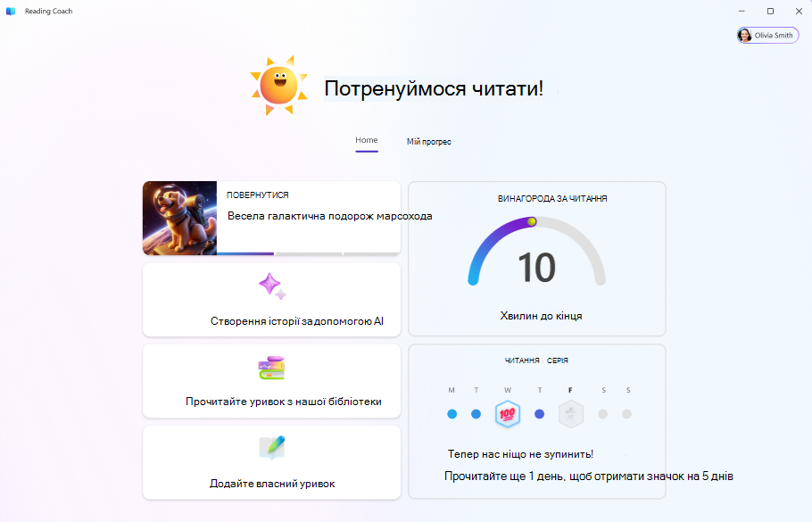Resume story Весела галактична подорож марсохода
The height and width of the screenshot is (522, 812).
(329, 216)
